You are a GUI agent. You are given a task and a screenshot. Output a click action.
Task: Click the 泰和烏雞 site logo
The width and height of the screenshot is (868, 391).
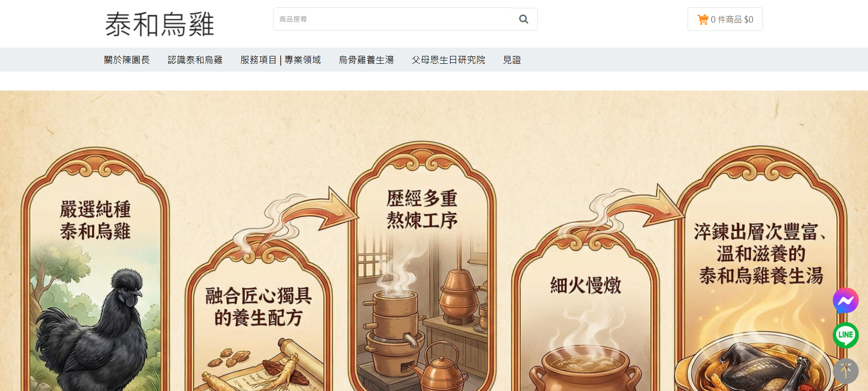coord(160,24)
